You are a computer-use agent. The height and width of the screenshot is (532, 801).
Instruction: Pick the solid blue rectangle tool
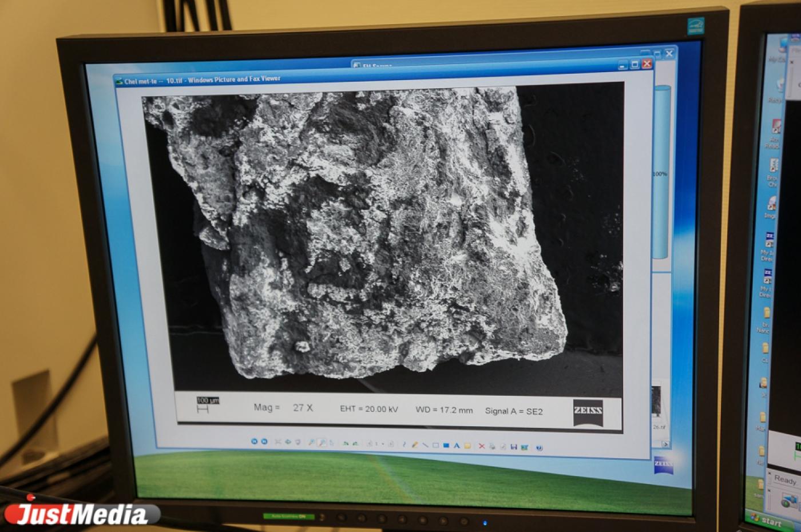coord(446,445)
